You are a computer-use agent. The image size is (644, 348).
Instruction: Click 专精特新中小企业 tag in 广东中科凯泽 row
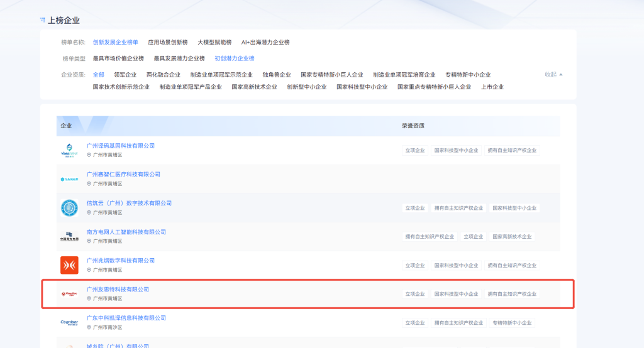tap(512, 323)
